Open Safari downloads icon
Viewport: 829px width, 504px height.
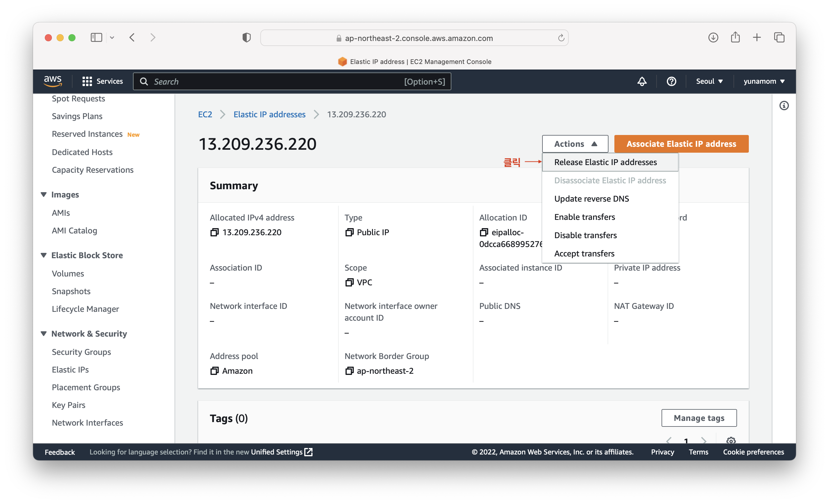[x=713, y=37]
